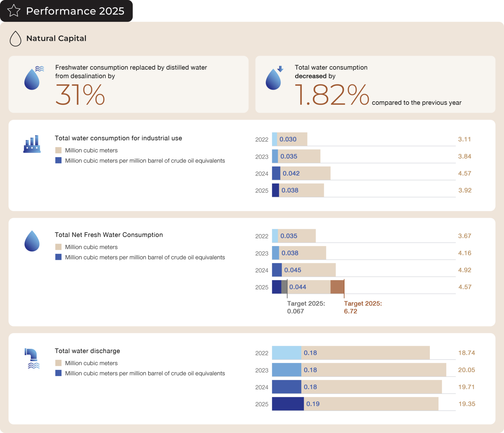
Task: Click the beige legend swatch under industrial use
Action: tap(58, 150)
